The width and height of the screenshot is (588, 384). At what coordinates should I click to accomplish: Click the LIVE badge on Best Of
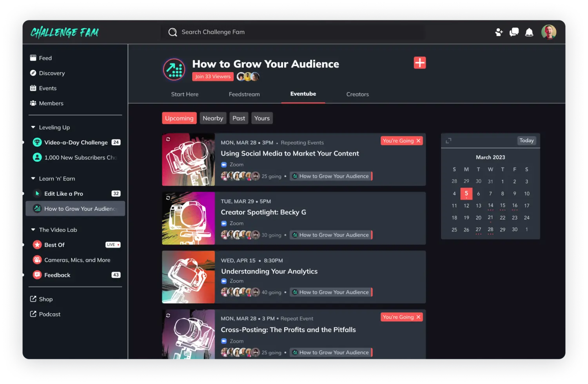tap(113, 245)
